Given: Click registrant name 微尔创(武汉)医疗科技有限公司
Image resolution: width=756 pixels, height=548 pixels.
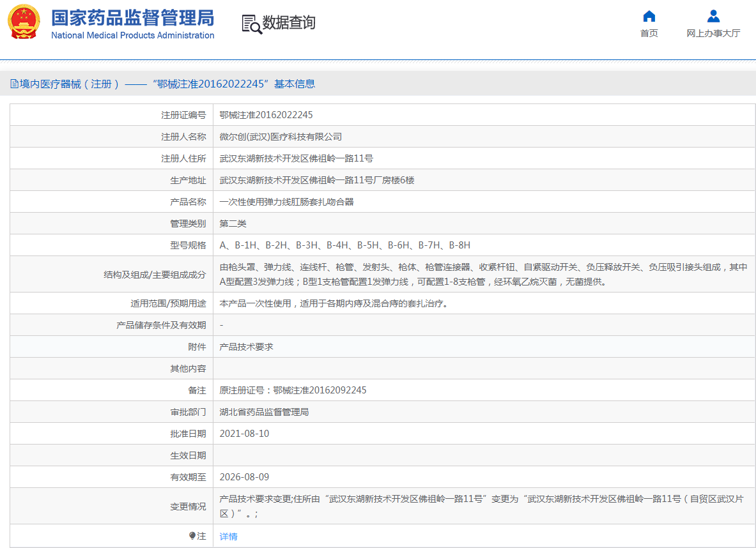Looking at the screenshot, I should tap(281, 137).
